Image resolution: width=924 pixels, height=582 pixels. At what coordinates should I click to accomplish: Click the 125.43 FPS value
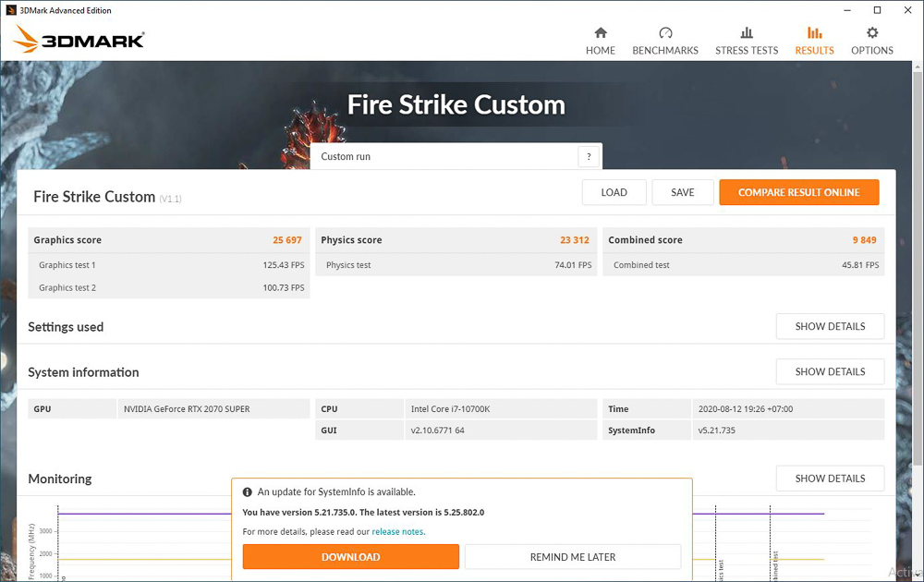coord(284,265)
